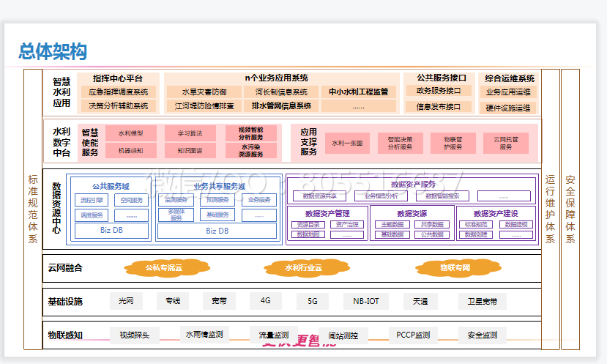
Task: Select the 水利一张图 box
Action: tap(347, 144)
